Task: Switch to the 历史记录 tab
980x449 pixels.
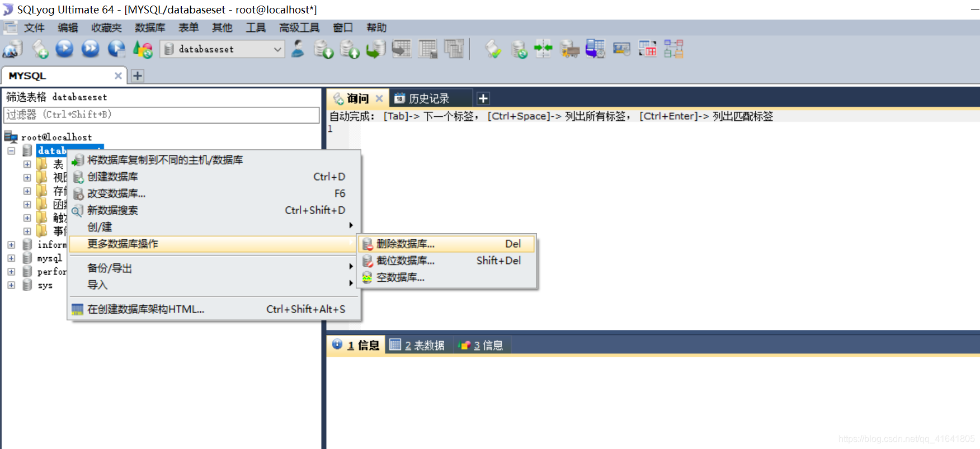Action: coord(428,98)
